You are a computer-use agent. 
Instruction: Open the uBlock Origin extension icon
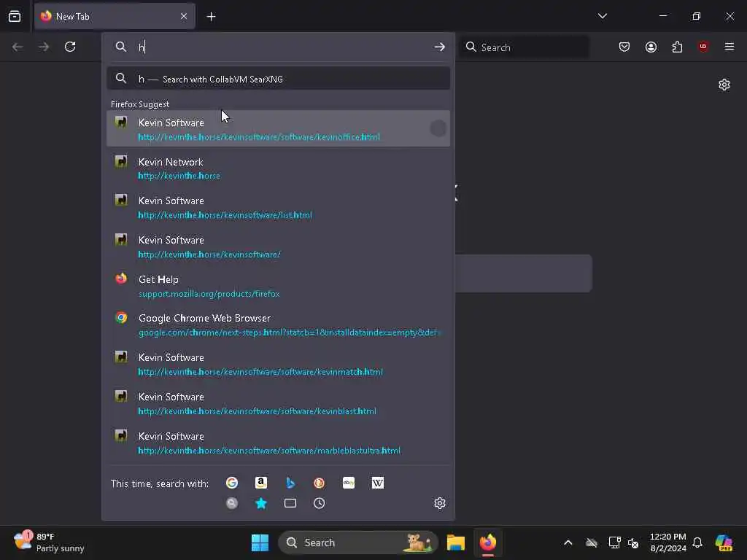click(x=703, y=47)
